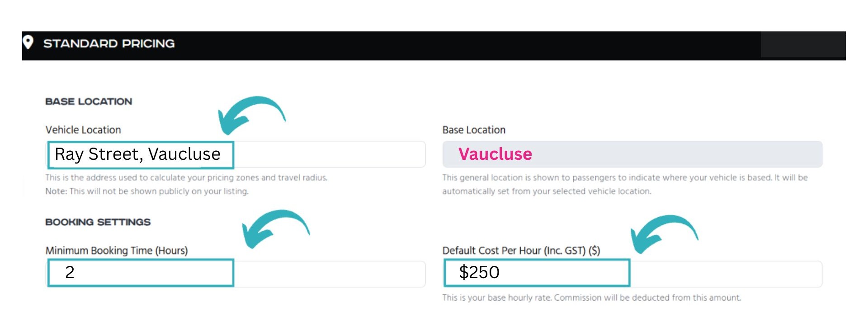Click the location pin icon in header

coord(28,42)
